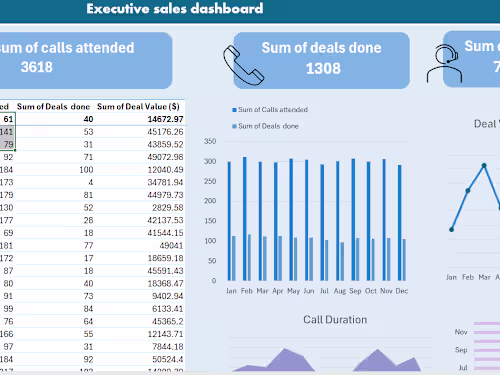500x375 pixels.
Task: Select the Call Duration chart title
Action: 335,320
